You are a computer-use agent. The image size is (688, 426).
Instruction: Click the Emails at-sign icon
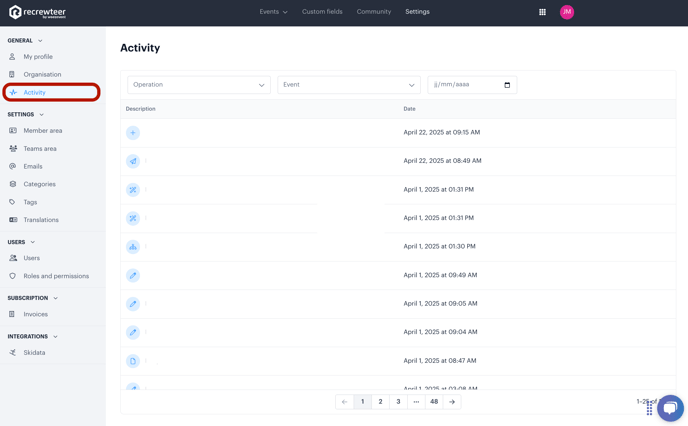pos(12,166)
